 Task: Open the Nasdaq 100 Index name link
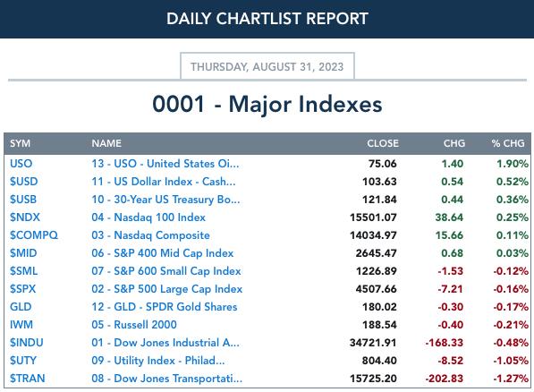coord(148,217)
